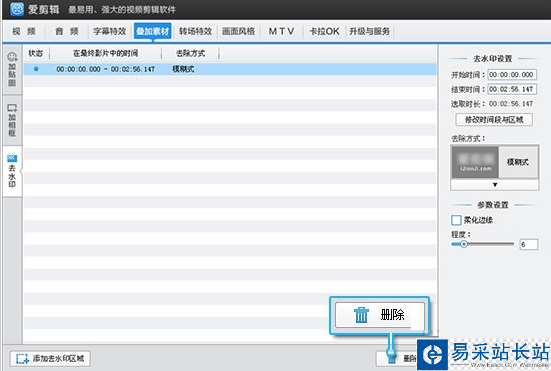Click the 程度 slider handle

coord(464,244)
